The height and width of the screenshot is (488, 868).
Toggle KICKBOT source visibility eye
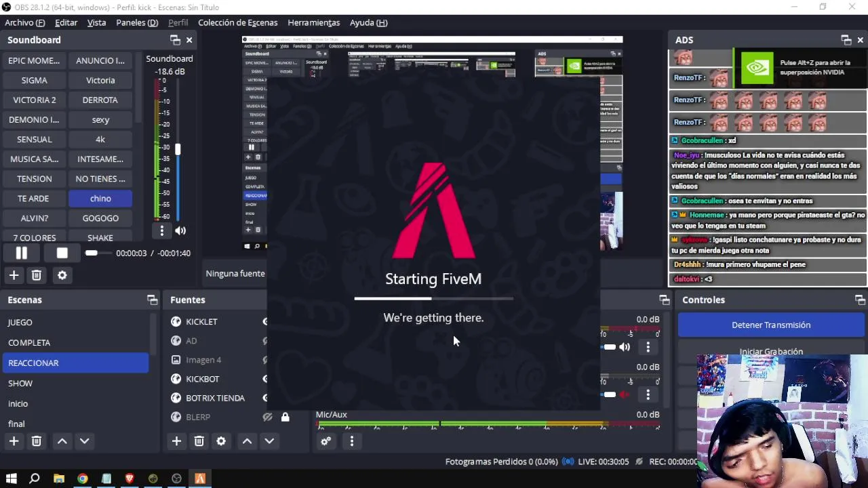click(265, 379)
